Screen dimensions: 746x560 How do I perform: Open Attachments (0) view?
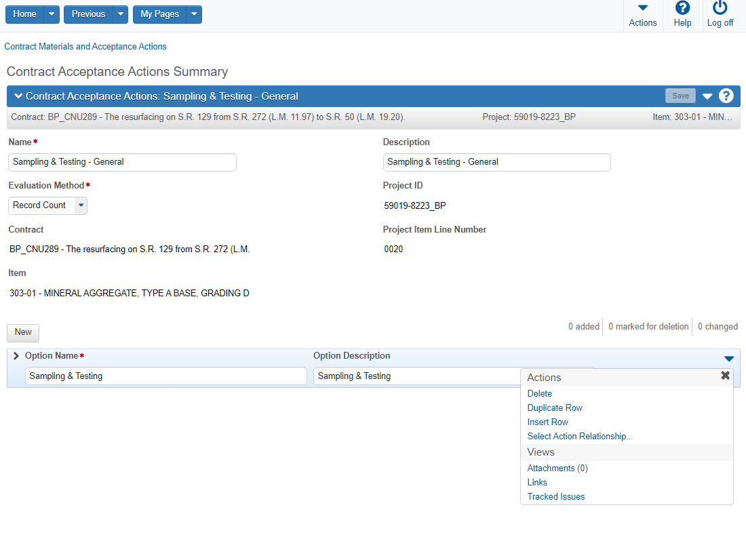pyautogui.click(x=557, y=468)
